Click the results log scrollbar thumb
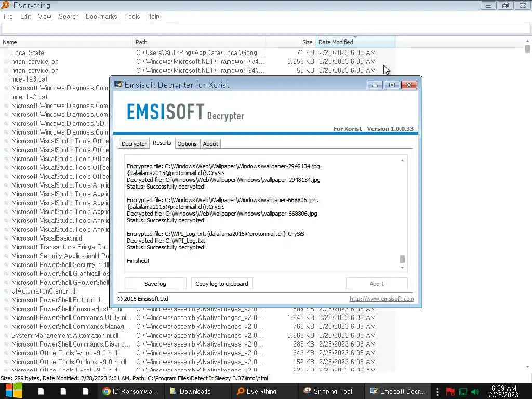Screen dimensions: 532x399 click(403, 259)
